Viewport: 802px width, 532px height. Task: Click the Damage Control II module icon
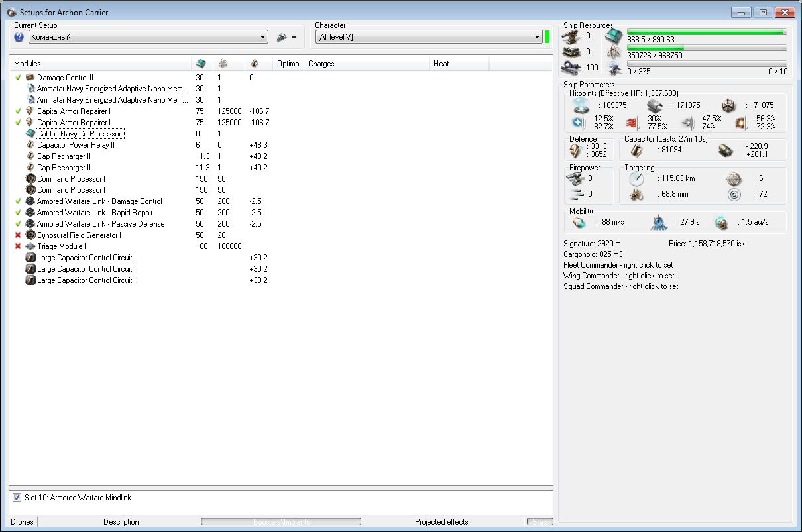coord(30,78)
